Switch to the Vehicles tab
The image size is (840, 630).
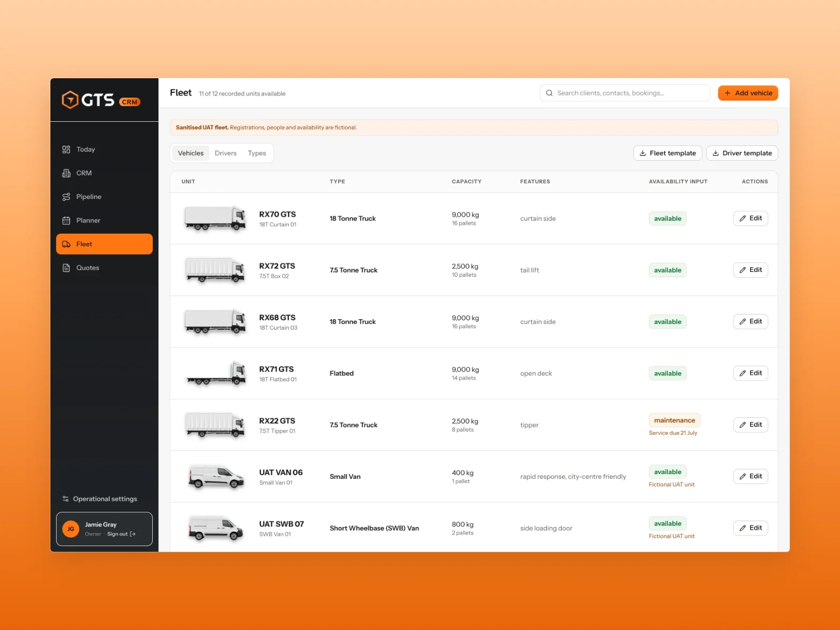tap(191, 153)
